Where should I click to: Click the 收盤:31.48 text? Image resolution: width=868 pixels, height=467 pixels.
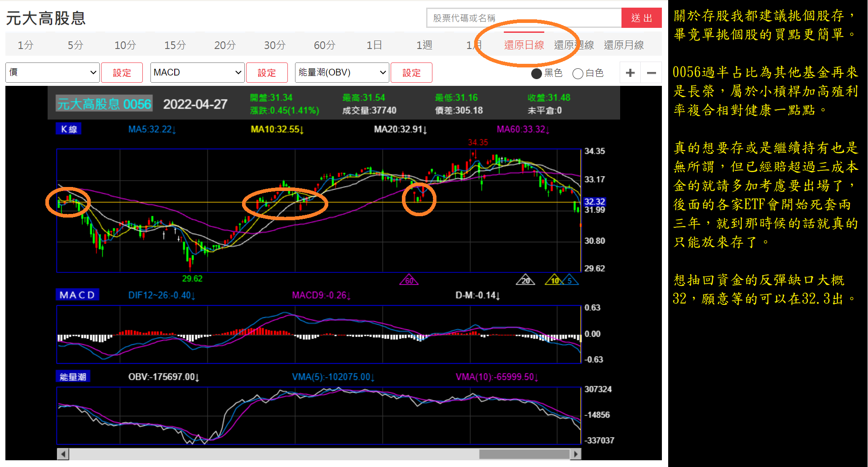549,98
